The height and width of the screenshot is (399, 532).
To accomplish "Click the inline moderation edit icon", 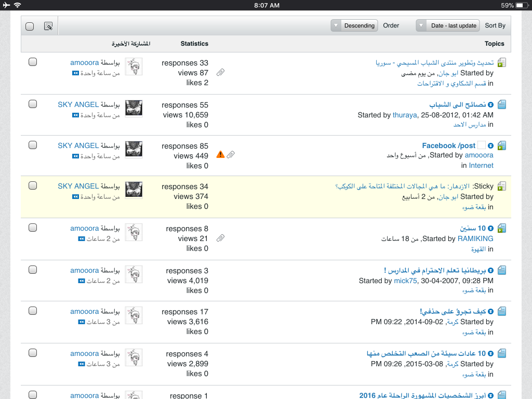I will pos(48,26).
